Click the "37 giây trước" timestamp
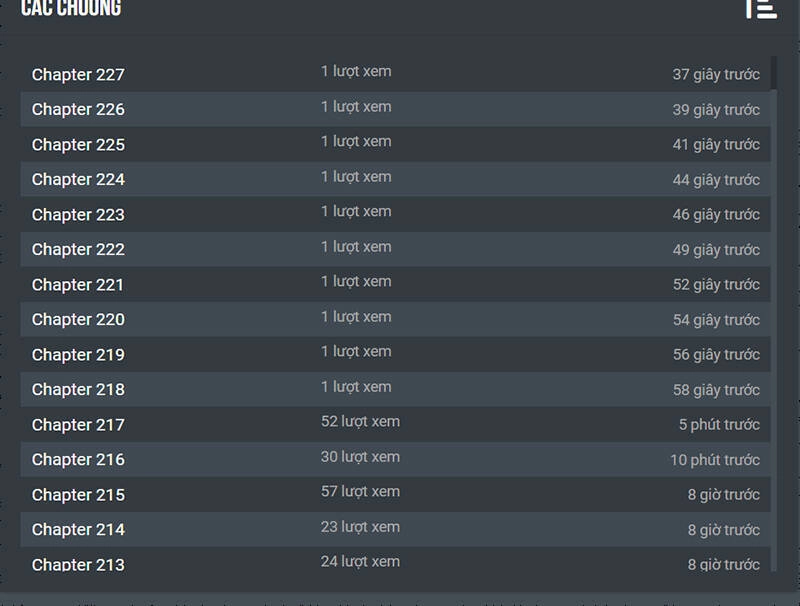The height and width of the screenshot is (606, 800). coord(716,75)
